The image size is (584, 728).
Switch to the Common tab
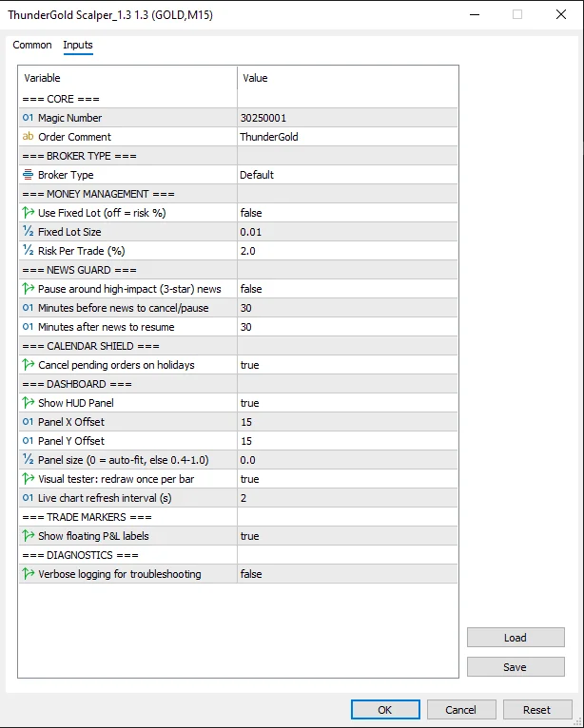click(32, 45)
